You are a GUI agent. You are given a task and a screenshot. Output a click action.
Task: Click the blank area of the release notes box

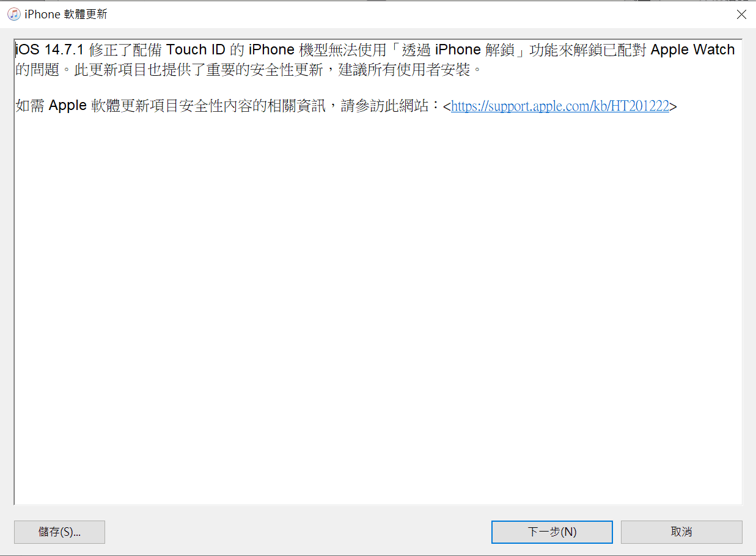click(378, 305)
